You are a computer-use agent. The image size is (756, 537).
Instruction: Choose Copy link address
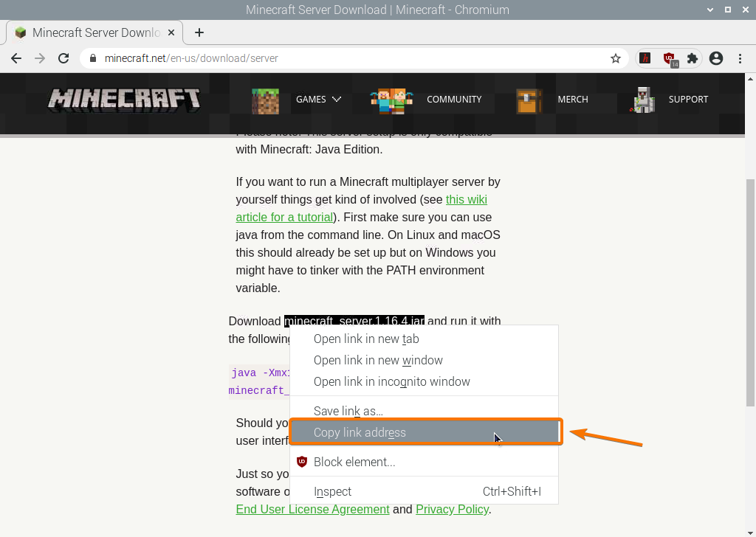424,432
